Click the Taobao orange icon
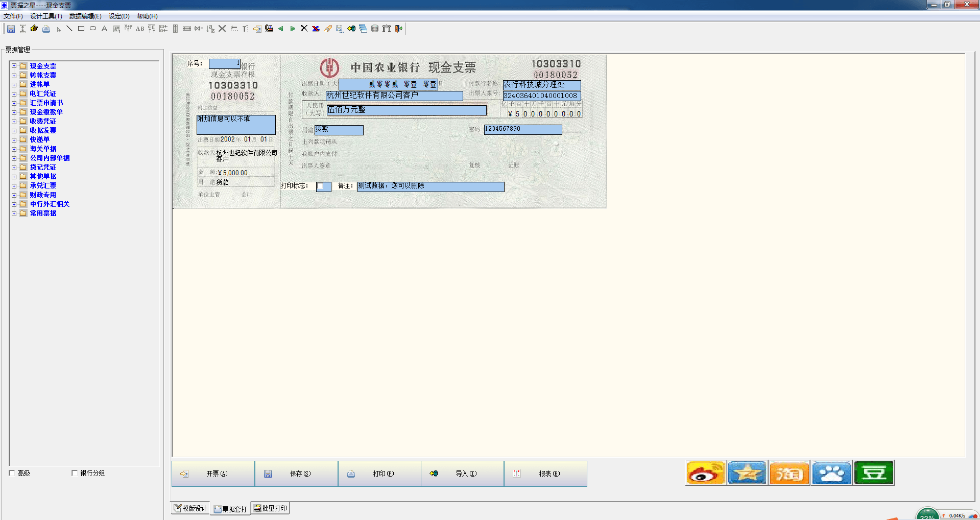Image resolution: width=980 pixels, height=520 pixels. (x=789, y=473)
